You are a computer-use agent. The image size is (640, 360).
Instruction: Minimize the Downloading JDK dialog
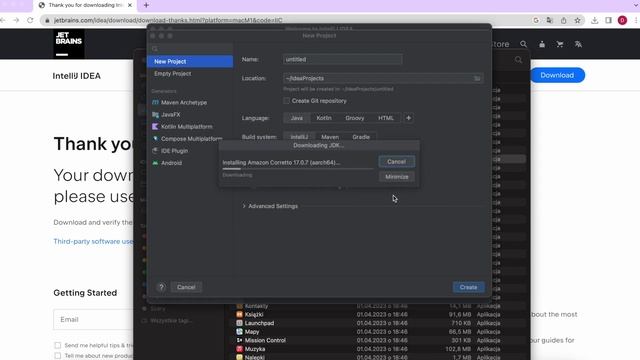396,177
